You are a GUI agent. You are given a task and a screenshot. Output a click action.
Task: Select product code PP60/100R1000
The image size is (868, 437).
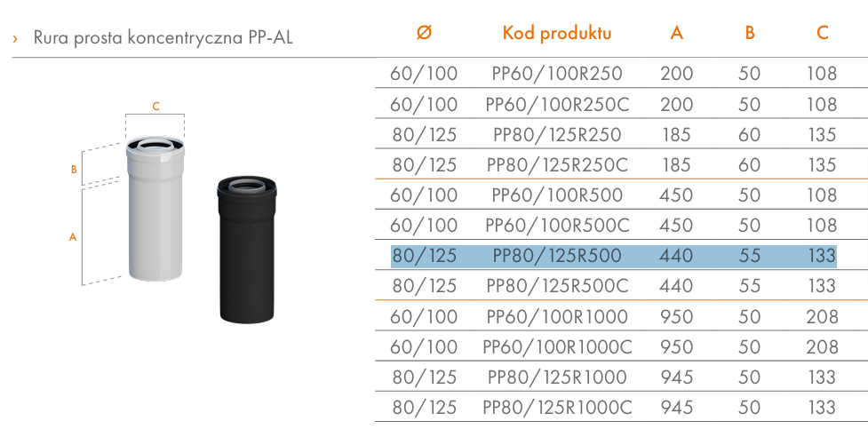(x=557, y=317)
